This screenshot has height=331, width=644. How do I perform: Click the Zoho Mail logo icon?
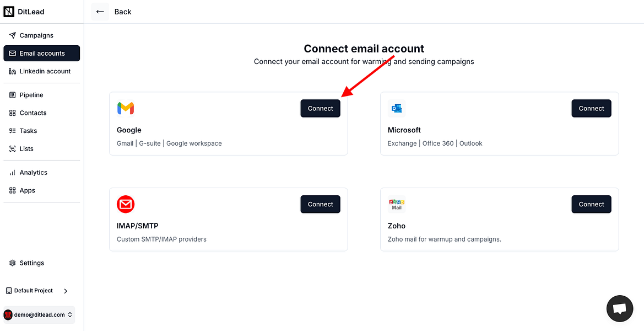click(397, 204)
